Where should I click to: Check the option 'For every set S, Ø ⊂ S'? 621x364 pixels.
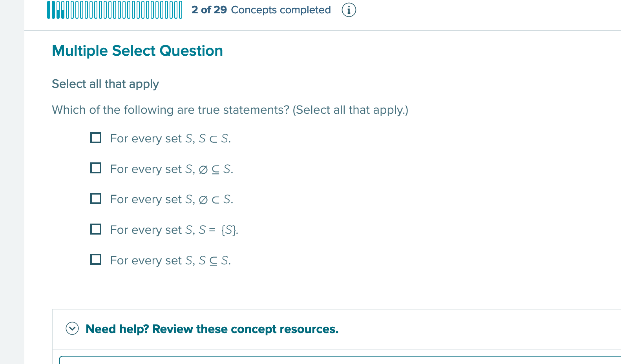[x=96, y=198]
